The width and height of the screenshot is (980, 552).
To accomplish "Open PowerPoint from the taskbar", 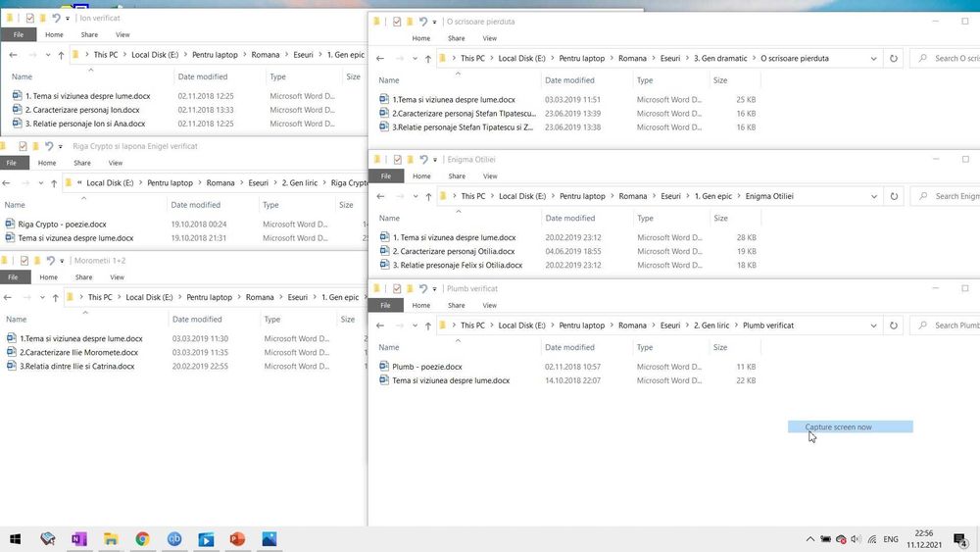I will pos(237,539).
